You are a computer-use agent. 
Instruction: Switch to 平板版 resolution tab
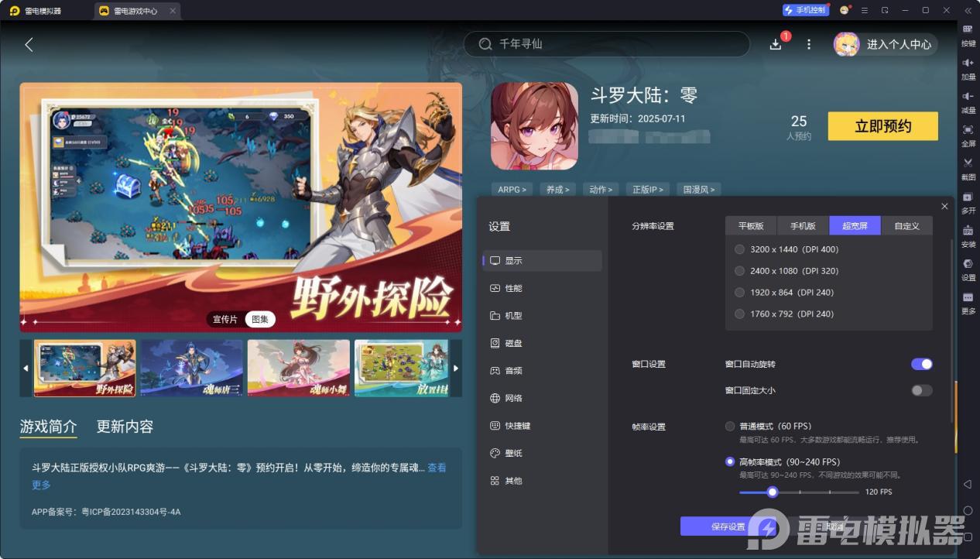(751, 226)
